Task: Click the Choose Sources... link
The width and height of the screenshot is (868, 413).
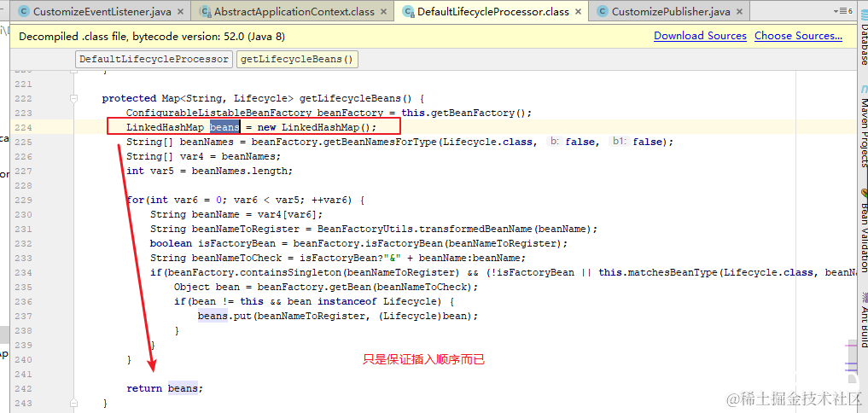Action: [x=798, y=36]
